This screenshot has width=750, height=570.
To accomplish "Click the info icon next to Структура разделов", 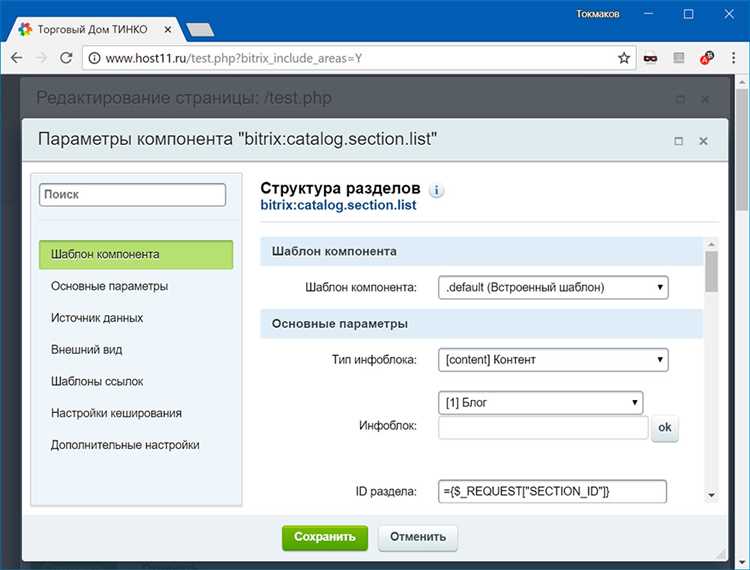I will click(436, 191).
